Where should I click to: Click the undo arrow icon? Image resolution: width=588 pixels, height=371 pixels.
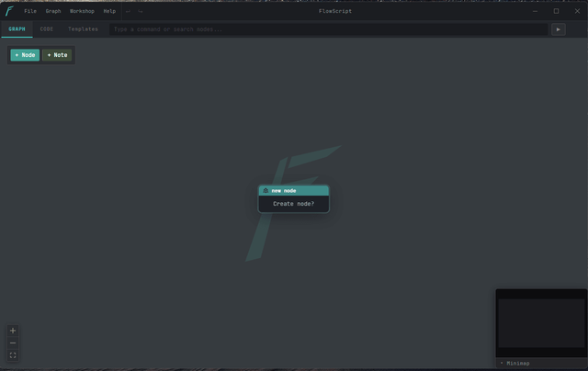(x=129, y=11)
